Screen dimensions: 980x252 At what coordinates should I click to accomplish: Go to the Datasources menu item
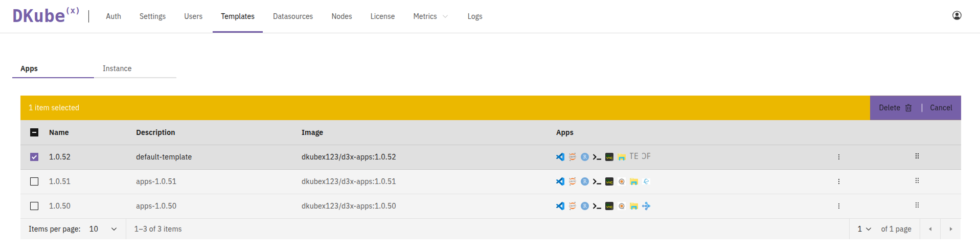click(292, 16)
